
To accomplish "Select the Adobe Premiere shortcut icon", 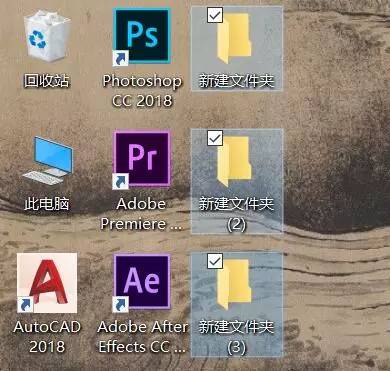I will click(142, 159).
